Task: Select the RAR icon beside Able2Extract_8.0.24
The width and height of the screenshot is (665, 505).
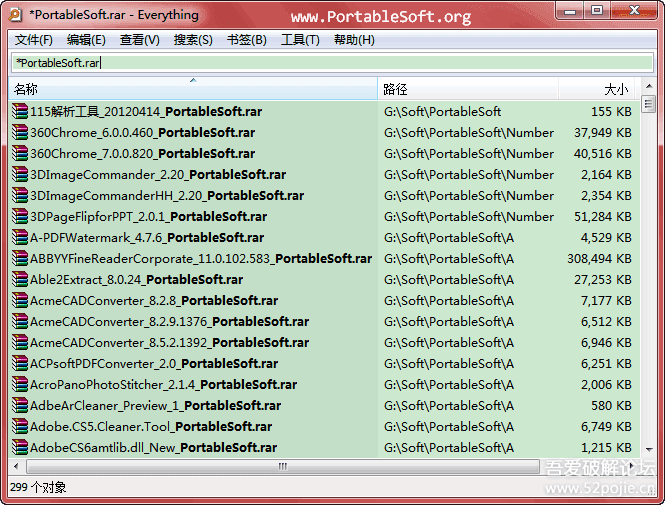Action: click(20, 280)
